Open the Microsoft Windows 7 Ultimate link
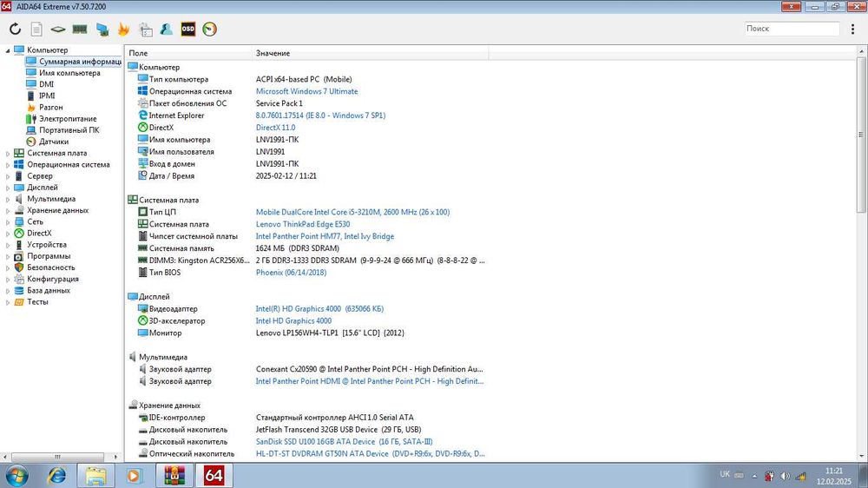Image resolution: width=868 pixels, height=488 pixels. point(306,91)
